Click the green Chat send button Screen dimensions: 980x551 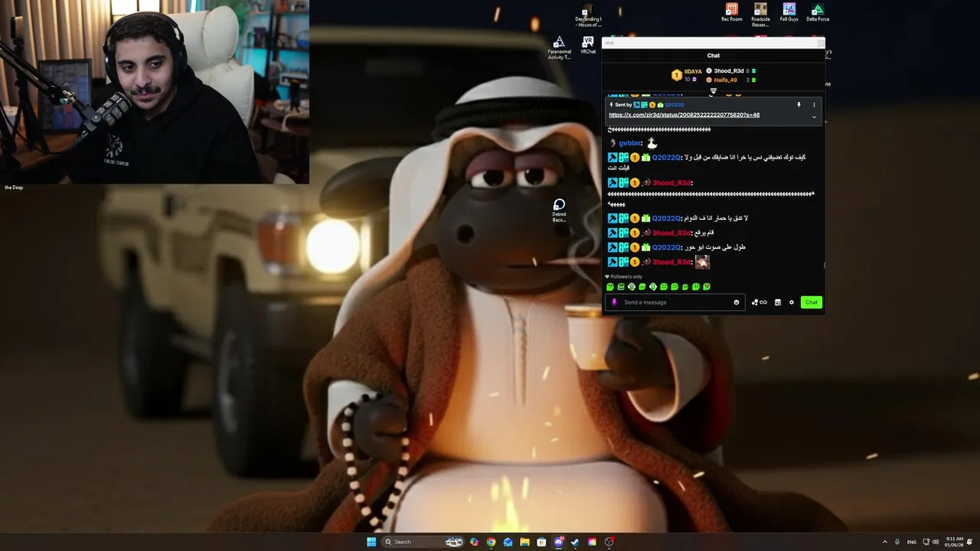pyautogui.click(x=812, y=302)
